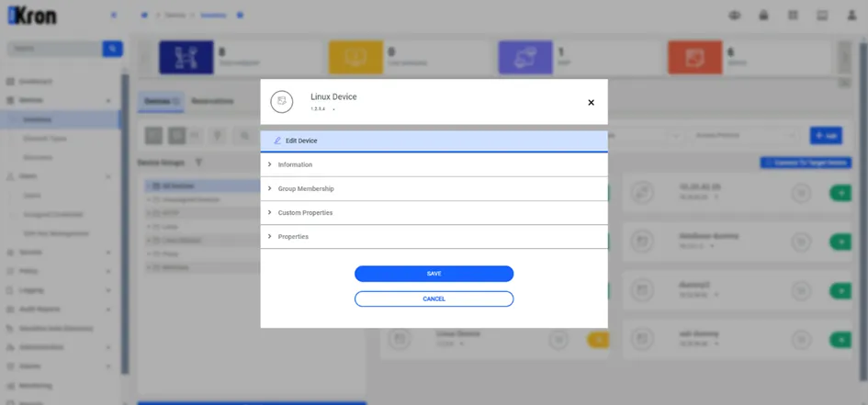Image resolution: width=868 pixels, height=405 pixels.
Task: Switch to the Devices tab
Action: 161,101
